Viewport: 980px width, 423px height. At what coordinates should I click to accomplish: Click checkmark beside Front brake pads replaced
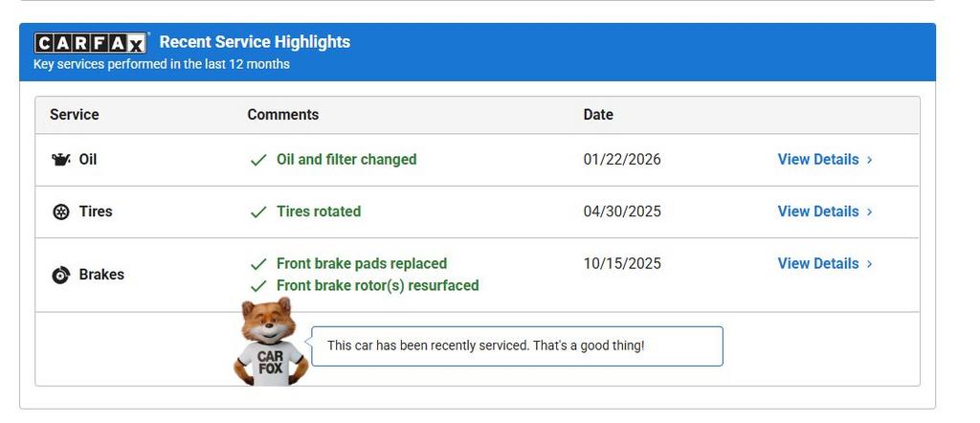pyautogui.click(x=258, y=264)
